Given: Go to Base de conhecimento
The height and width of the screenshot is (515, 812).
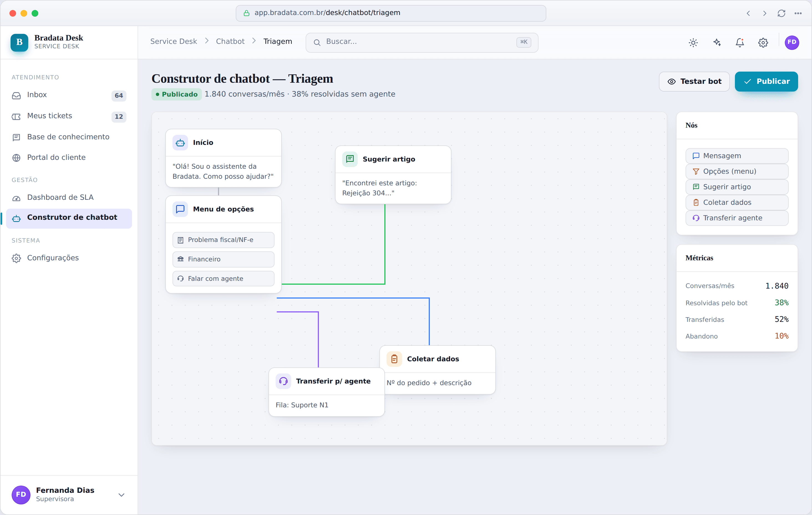Looking at the screenshot, I should 69,137.
